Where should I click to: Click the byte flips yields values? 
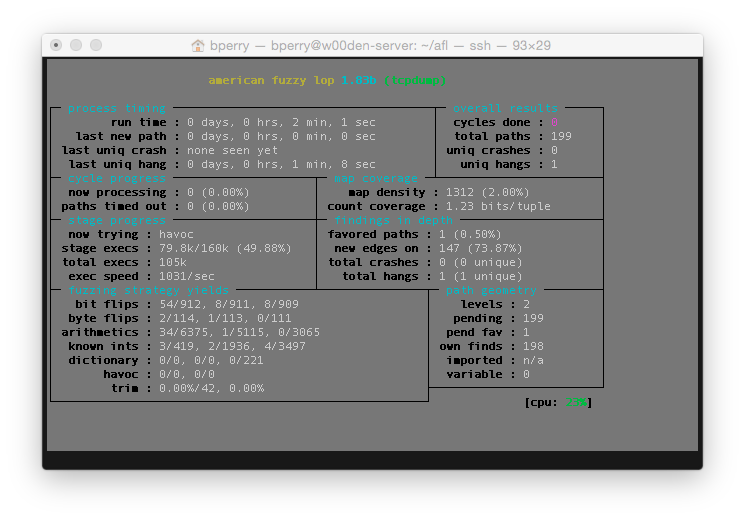225,318
